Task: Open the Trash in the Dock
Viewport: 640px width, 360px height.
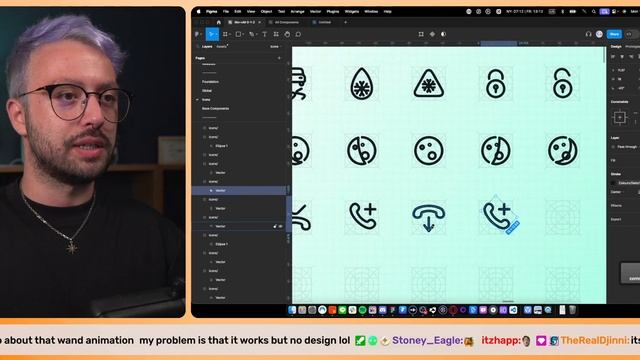Action: (x=573, y=310)
